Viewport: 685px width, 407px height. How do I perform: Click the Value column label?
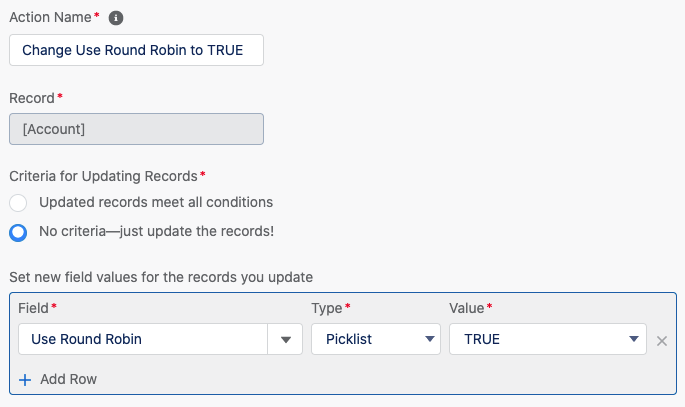(467, 308)
